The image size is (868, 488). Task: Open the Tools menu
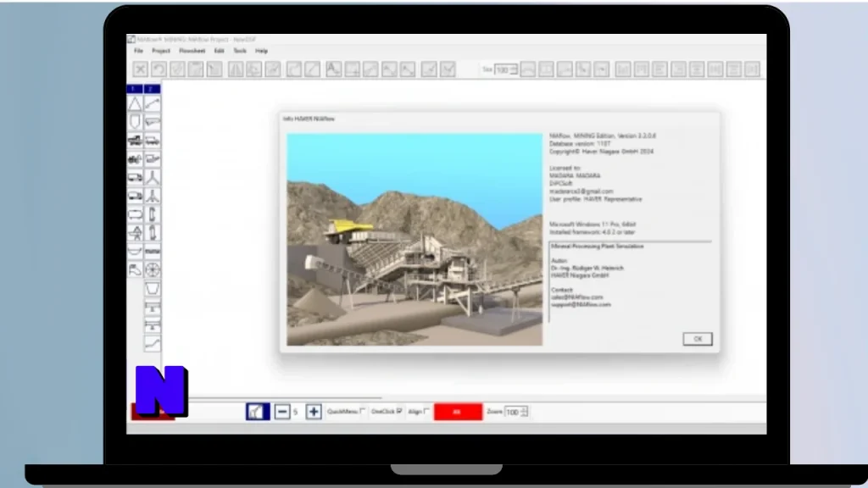tap(240, 51)
